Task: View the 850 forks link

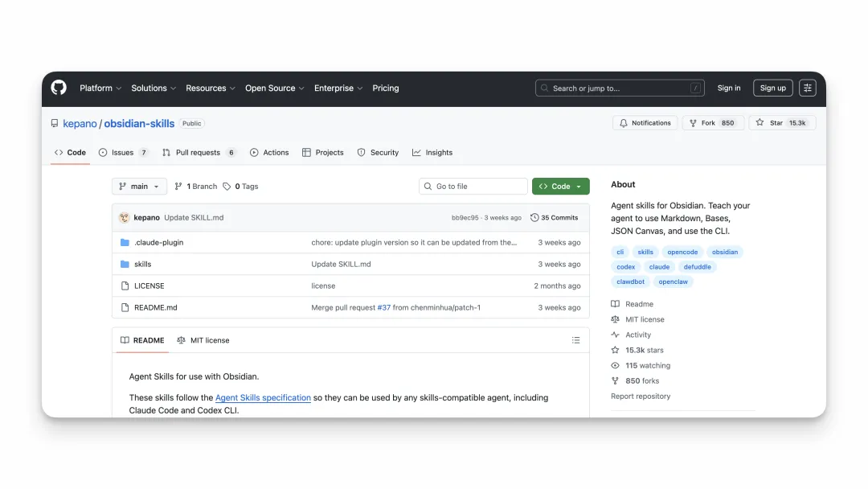Action: coord(635,381)
